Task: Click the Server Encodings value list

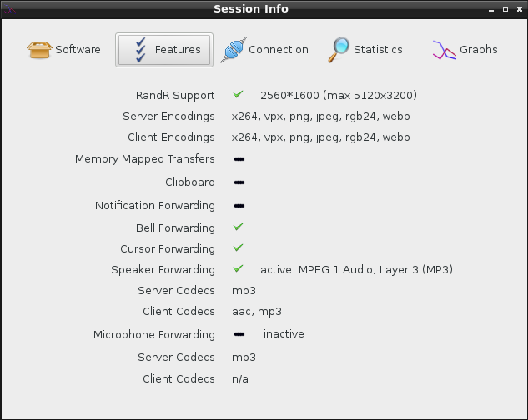Action: (x=320, y=117)
